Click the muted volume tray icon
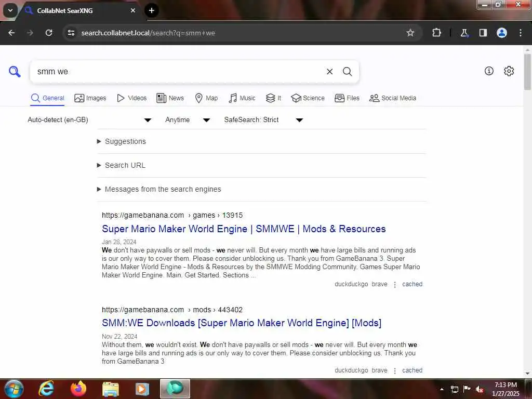The image size is (532, 399). click(x=480, y=389)
